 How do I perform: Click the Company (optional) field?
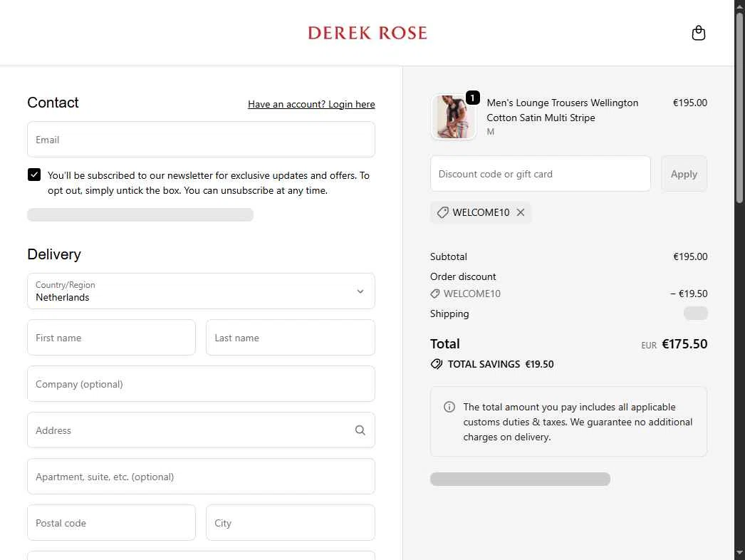point(201,383)
